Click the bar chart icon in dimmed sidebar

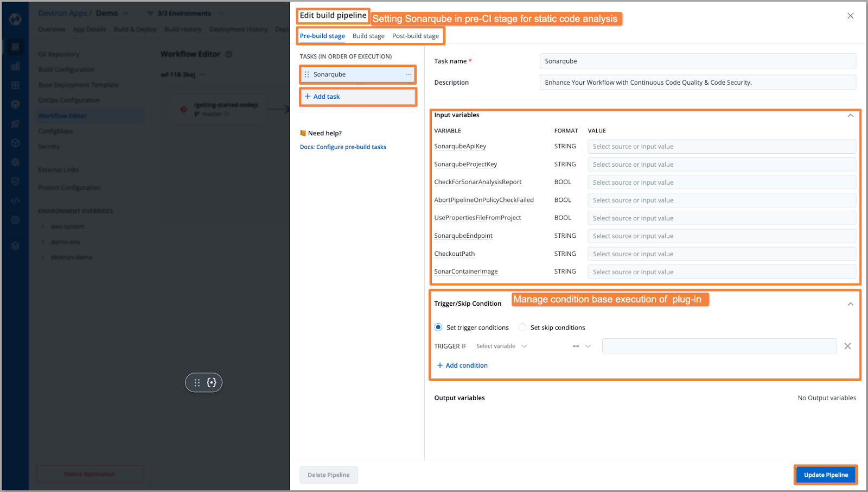click(15, 66)
